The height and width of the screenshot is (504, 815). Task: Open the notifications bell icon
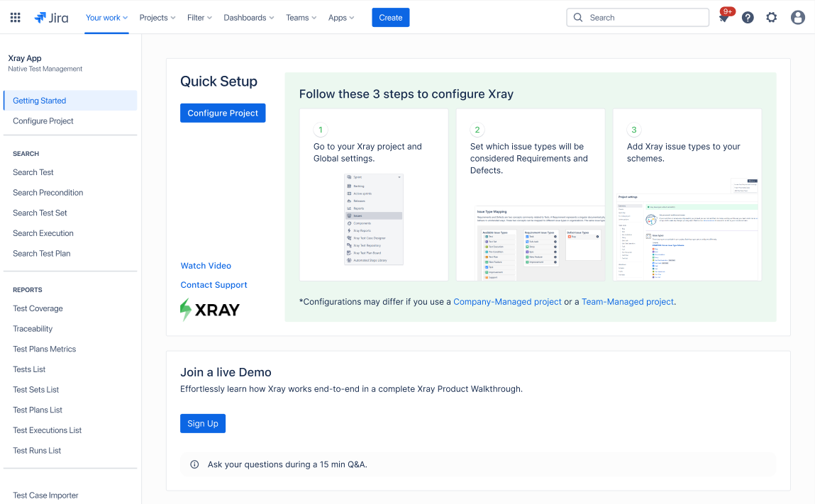(x=723, y=18)
